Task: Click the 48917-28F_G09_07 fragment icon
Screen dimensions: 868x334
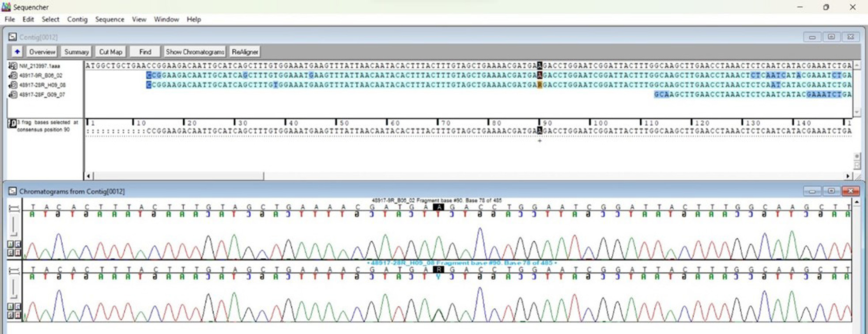Action: (13, 94)
